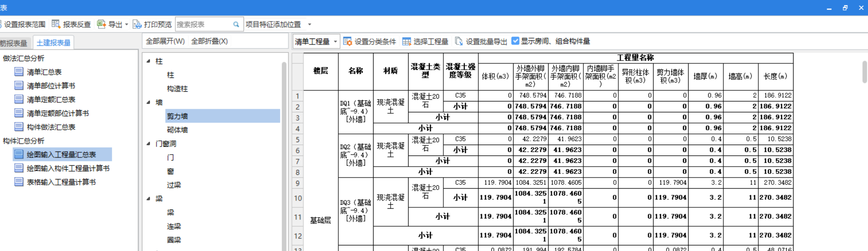The image size is (868, 251).
Task: Click the table's vertical scrollbar
Action: coord(864,73)
